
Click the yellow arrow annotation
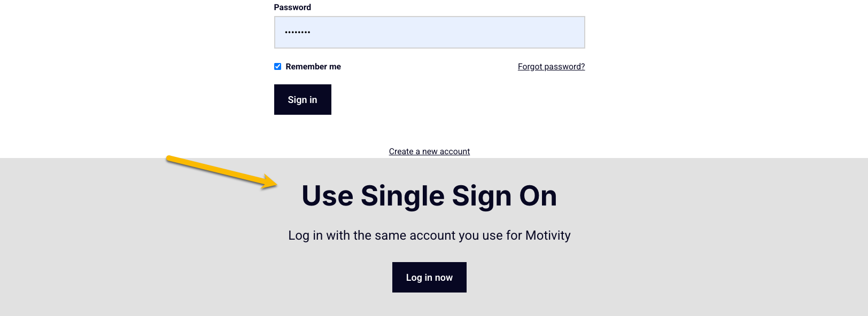[x=219, y=171]
